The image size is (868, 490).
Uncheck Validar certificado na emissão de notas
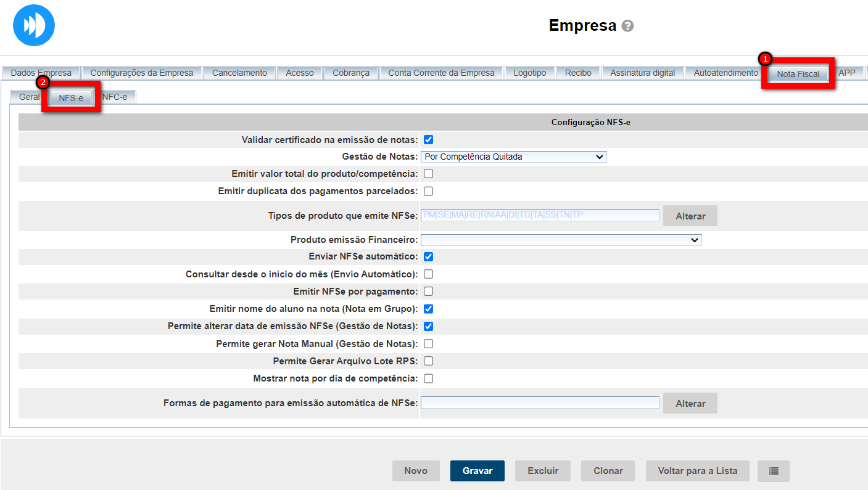click(x=428, y=140)
